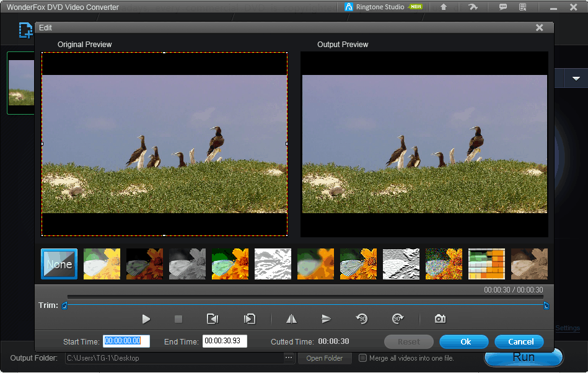
Task: Expand the output format dropdown arrow
Action: pos(576,78)
